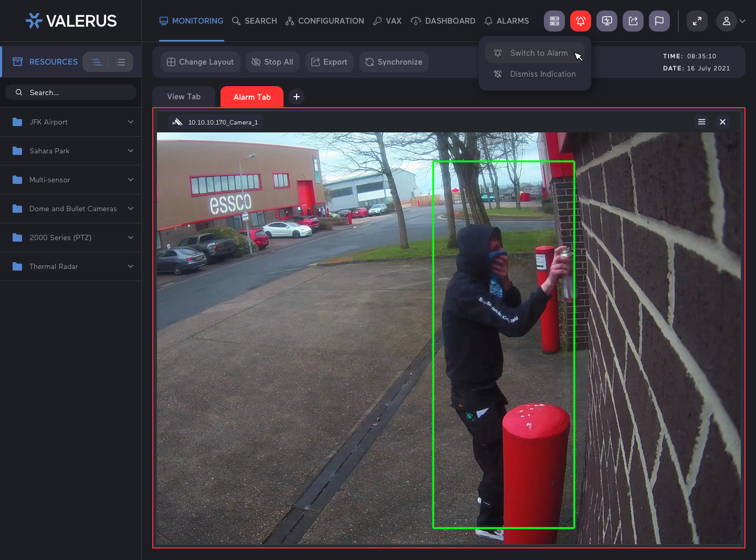Click the resources Search field
This screenshot has height=560, width=756.
(x=73, y=92)
